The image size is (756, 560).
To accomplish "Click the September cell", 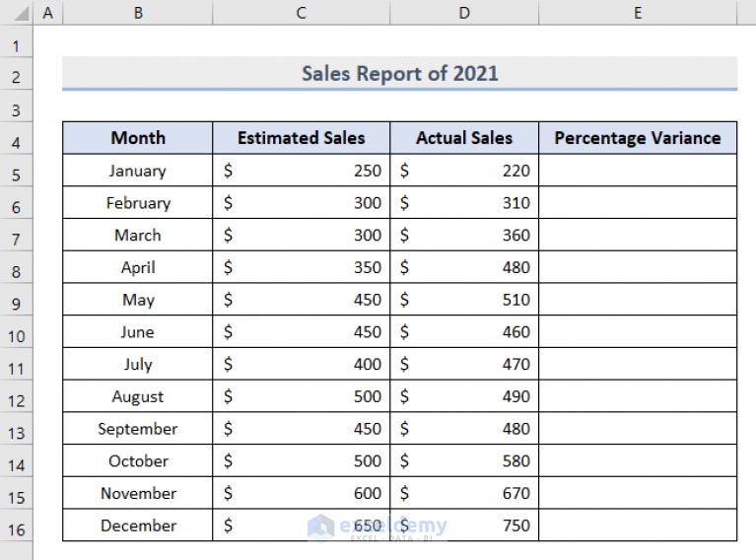I will coord(138,429).
